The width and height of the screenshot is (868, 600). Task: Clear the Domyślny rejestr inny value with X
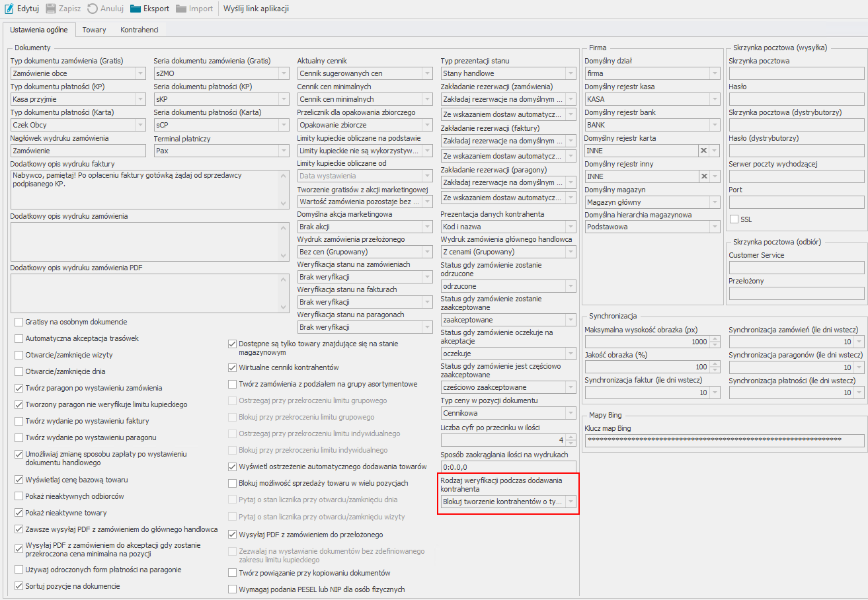click(x=704, y=176)
